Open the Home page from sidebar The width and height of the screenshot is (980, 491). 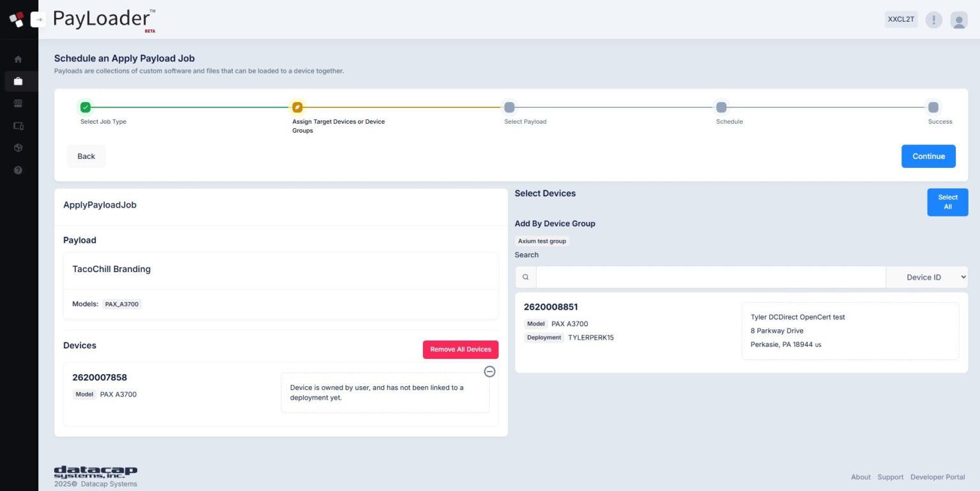(x=18, y=59)
